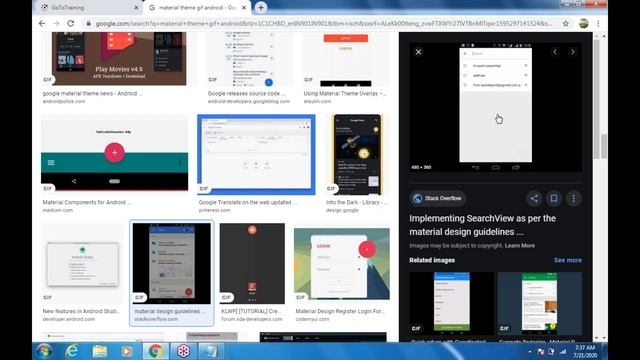Click network signal icon in tray
Viewport: 640px width, 360px height.
tap(563, 351)
